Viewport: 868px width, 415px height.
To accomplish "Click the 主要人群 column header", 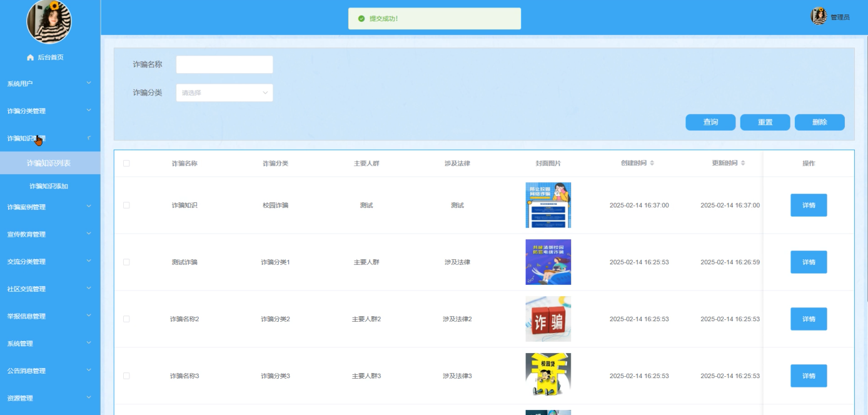I will click(366, 163).
